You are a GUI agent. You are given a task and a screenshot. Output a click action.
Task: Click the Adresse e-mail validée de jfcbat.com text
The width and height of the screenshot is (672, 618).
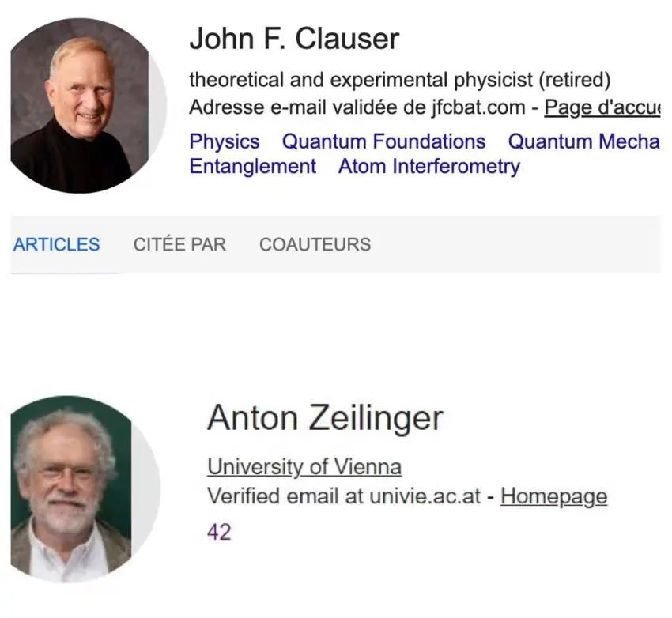coord(357,107)
